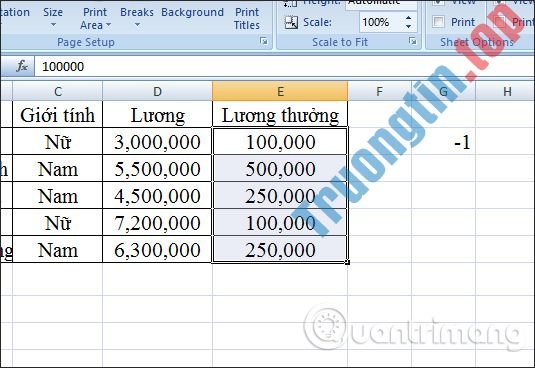
Task: Click the Background button
Action: pos(192,12)
